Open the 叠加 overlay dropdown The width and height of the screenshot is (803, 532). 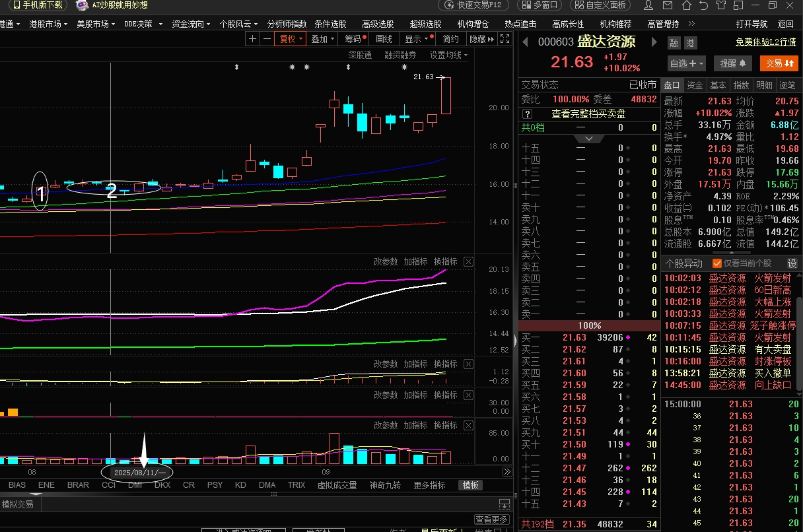click(322, 39)
